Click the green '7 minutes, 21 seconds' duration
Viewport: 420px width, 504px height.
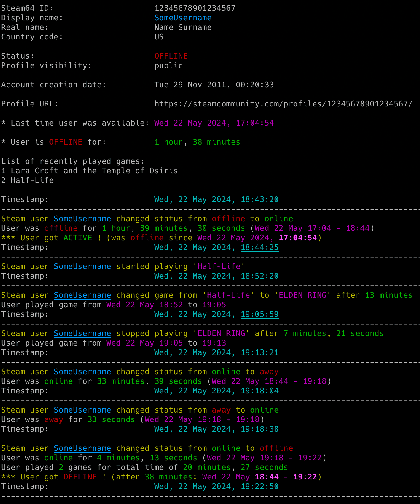click(334, 334)
